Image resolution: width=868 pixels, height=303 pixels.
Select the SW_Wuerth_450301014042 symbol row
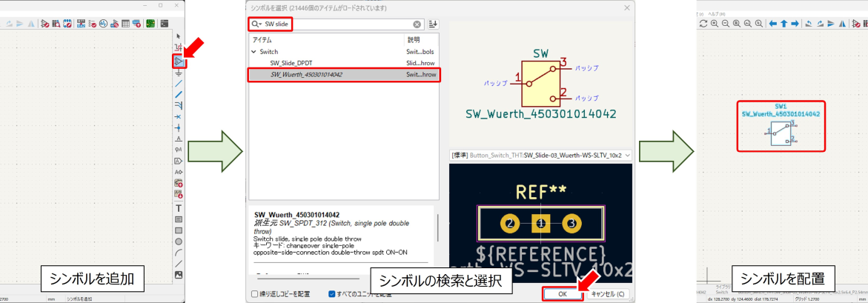(x=344, y=75)
